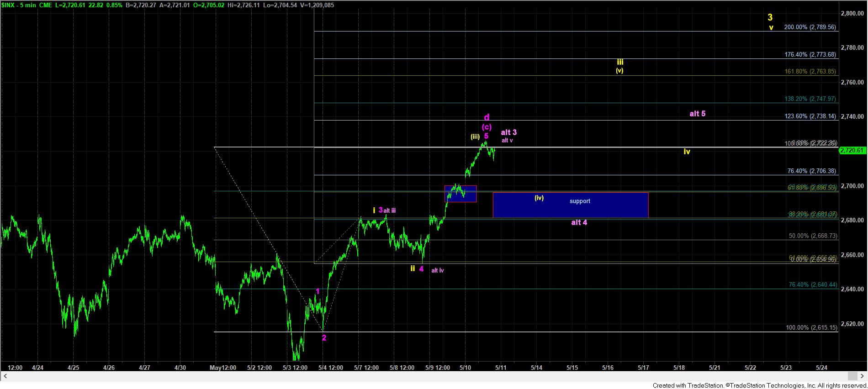This screenshot has width=868, height=389.
Task: Click the horizontal scrollbar thumb
Action: [852, 376]
